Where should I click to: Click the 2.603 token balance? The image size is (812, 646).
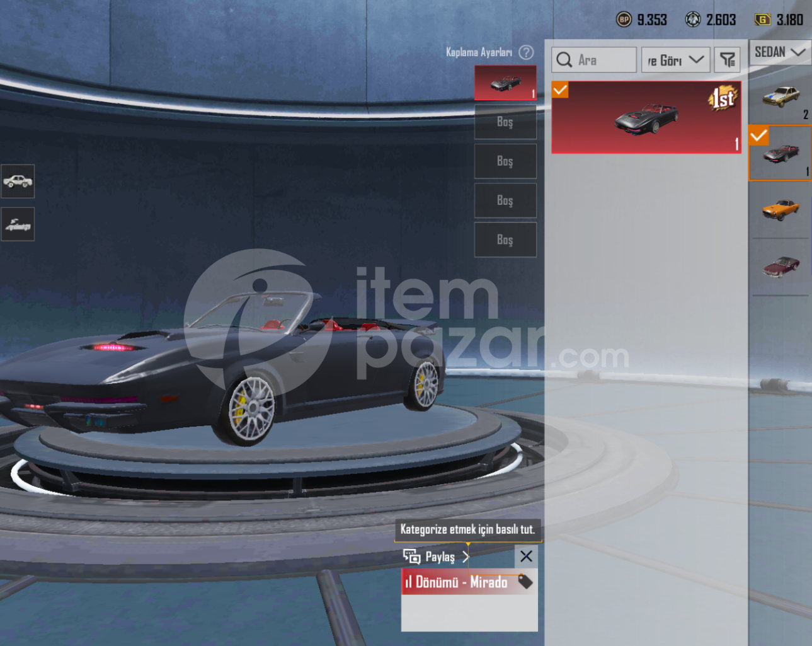[x=721, y=20]
